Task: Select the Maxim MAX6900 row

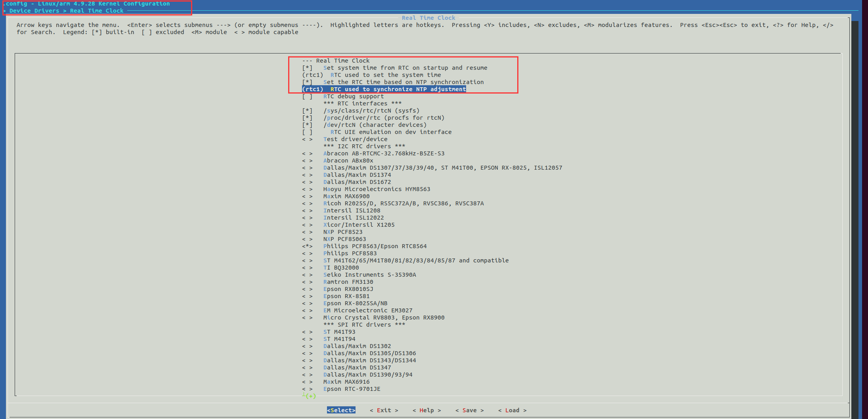Action: click(336, 196)
